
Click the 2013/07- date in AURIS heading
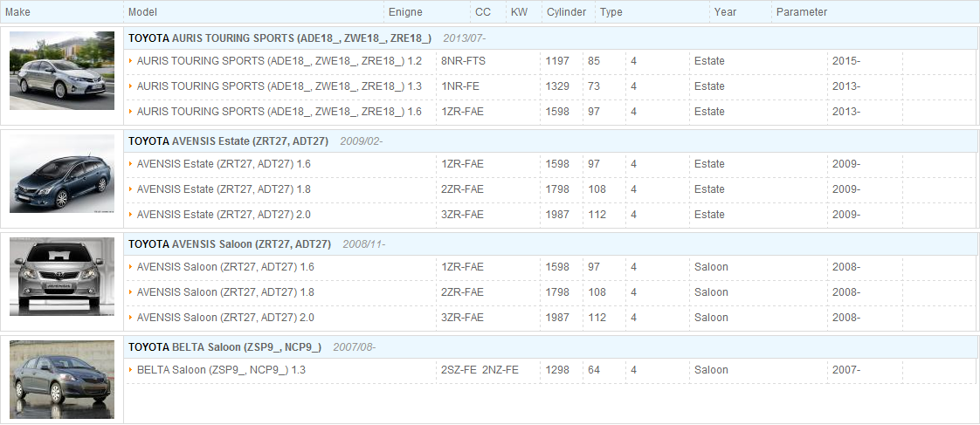coord(465,38)
